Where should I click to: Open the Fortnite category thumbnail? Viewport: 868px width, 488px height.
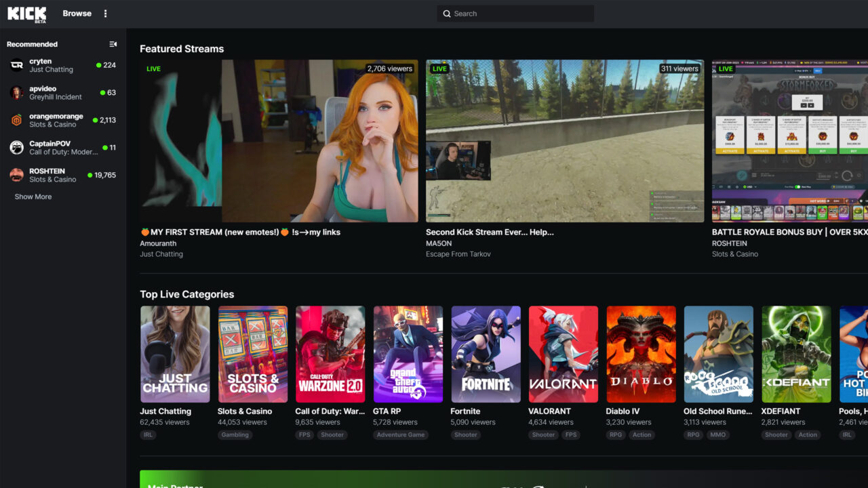[x=486, y=354]
